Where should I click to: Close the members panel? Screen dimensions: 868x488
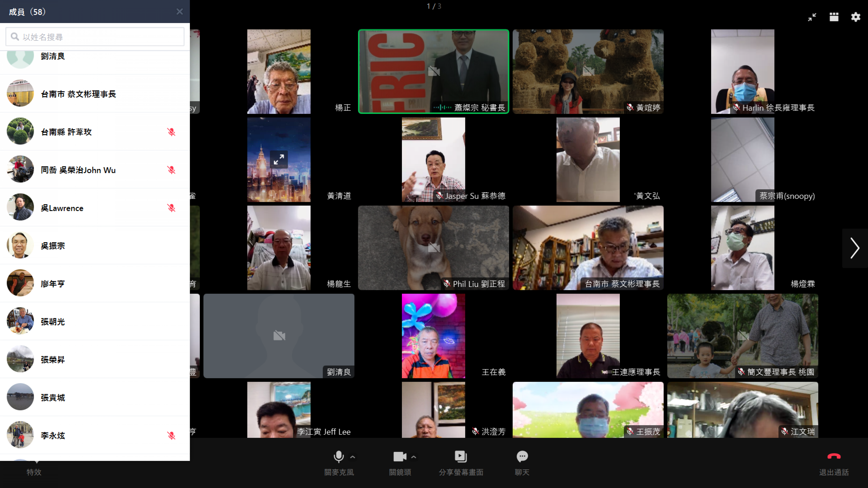coord(180,12)
